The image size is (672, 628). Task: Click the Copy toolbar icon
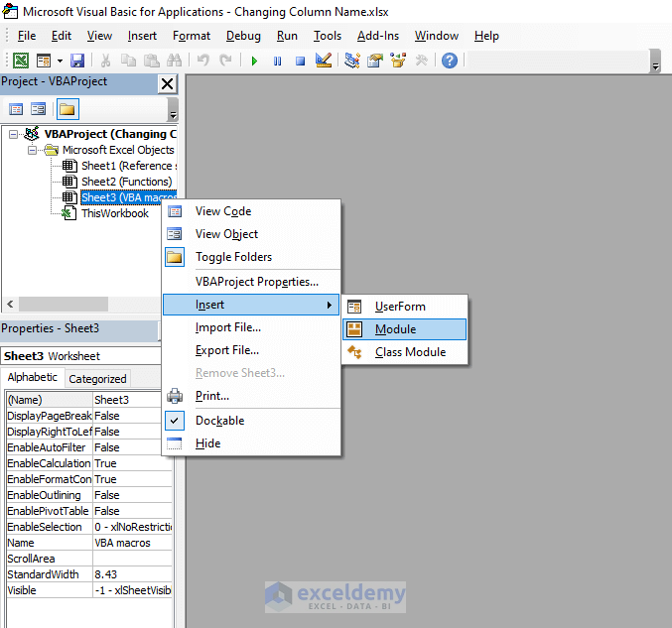128,61
